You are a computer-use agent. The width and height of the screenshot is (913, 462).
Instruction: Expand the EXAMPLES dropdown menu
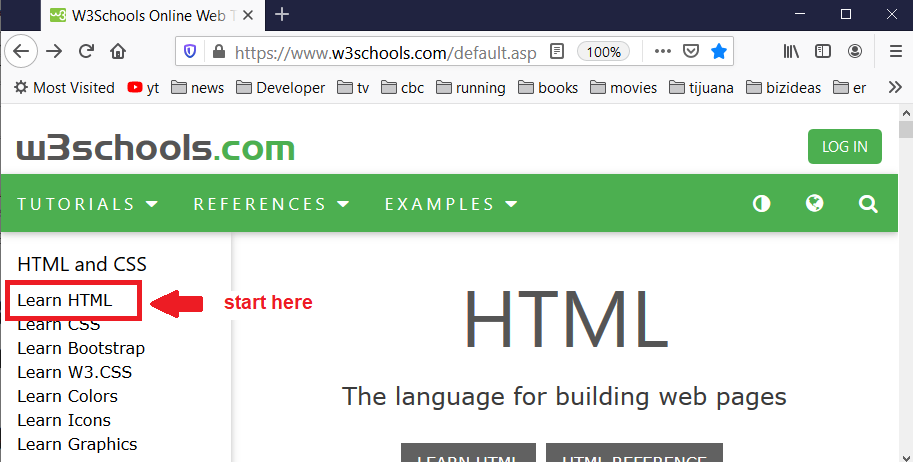click(450, 204)
